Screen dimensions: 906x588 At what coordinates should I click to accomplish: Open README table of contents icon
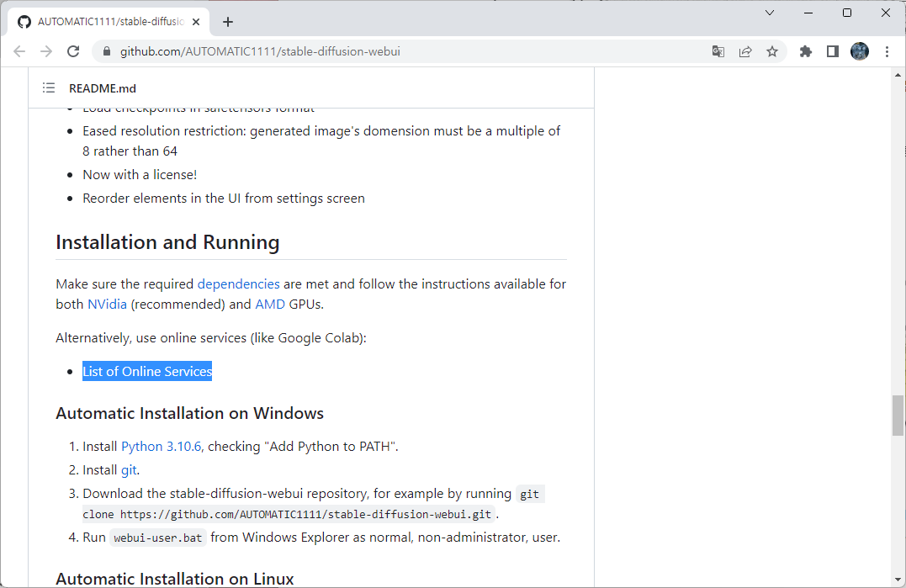tap(49, 87)
